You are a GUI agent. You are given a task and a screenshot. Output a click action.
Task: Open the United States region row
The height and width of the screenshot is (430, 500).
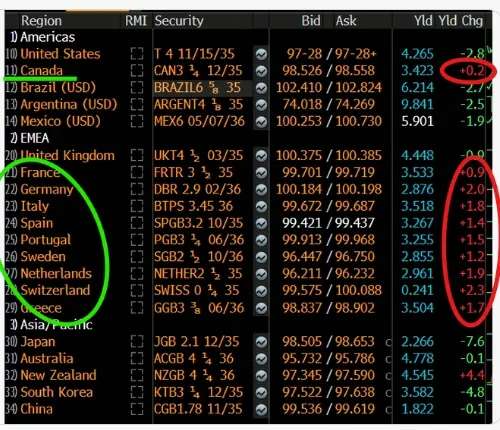coord(60,54)
